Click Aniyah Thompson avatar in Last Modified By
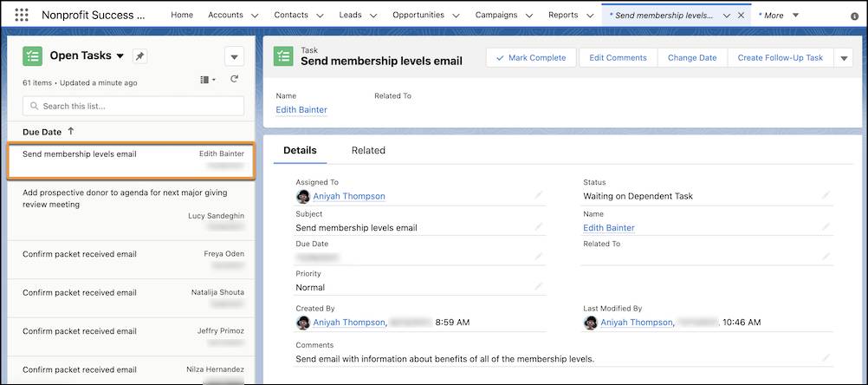 click(591, 323)
